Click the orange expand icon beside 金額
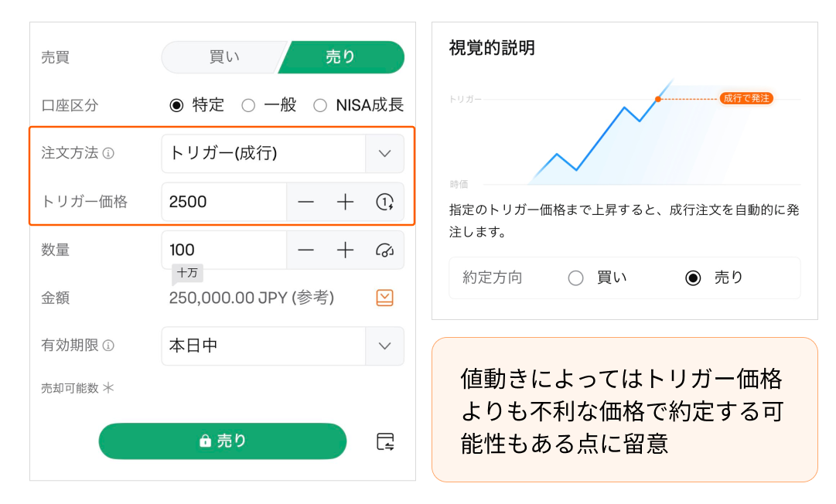The image size is (836, 504). click(x=384, y=298)
